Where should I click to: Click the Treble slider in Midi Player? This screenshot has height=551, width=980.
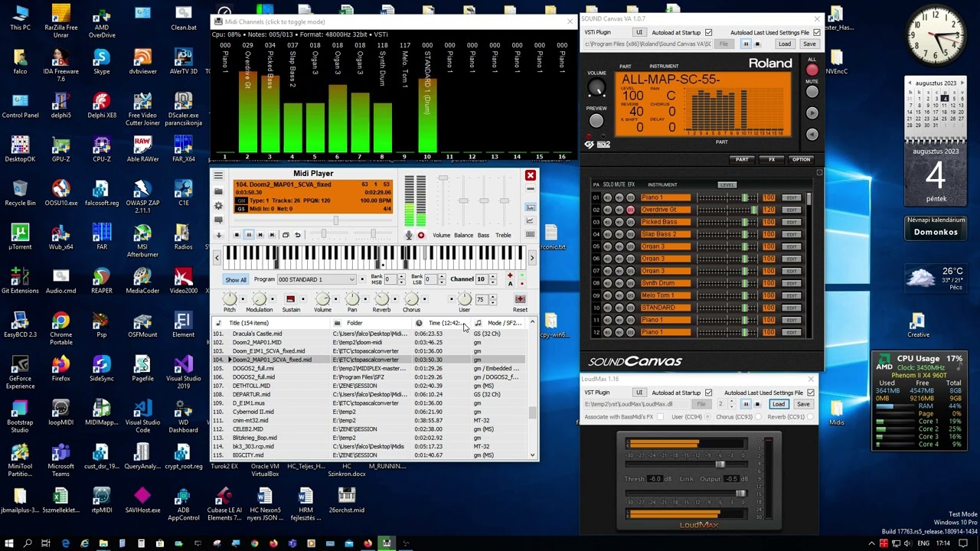click(x=504, y=201)
